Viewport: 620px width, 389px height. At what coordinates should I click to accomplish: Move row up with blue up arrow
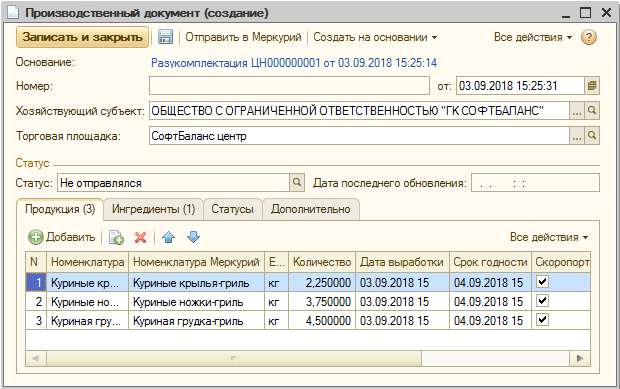click(168, 237)
